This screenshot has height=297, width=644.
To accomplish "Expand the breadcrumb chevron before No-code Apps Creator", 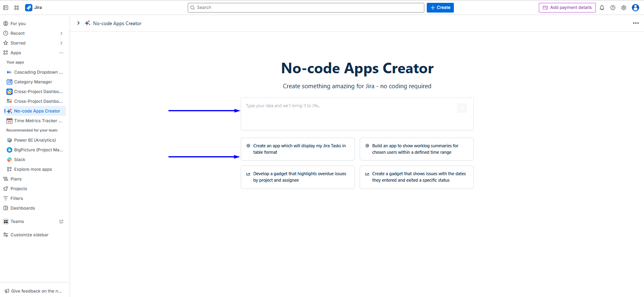I will [78, 23].
